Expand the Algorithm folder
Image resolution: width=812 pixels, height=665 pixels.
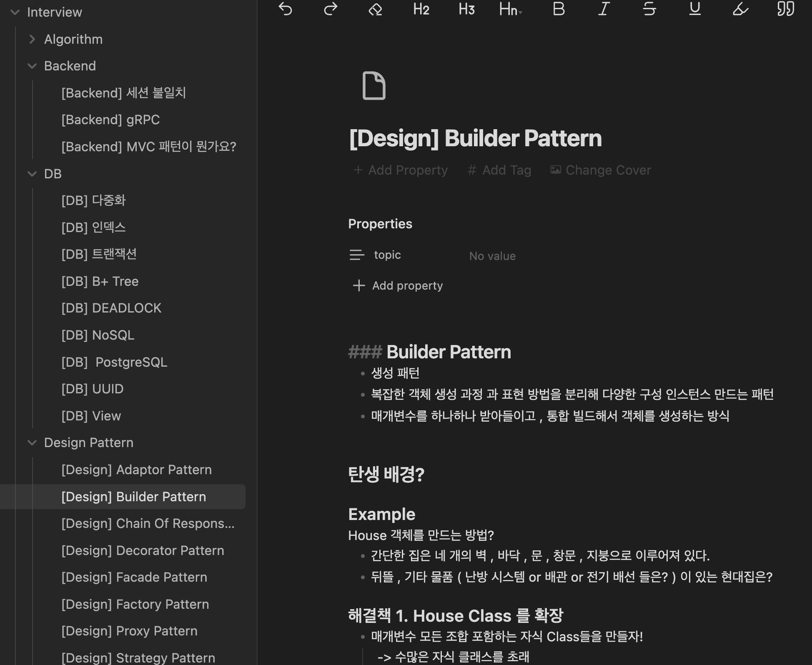pos(32,39)
